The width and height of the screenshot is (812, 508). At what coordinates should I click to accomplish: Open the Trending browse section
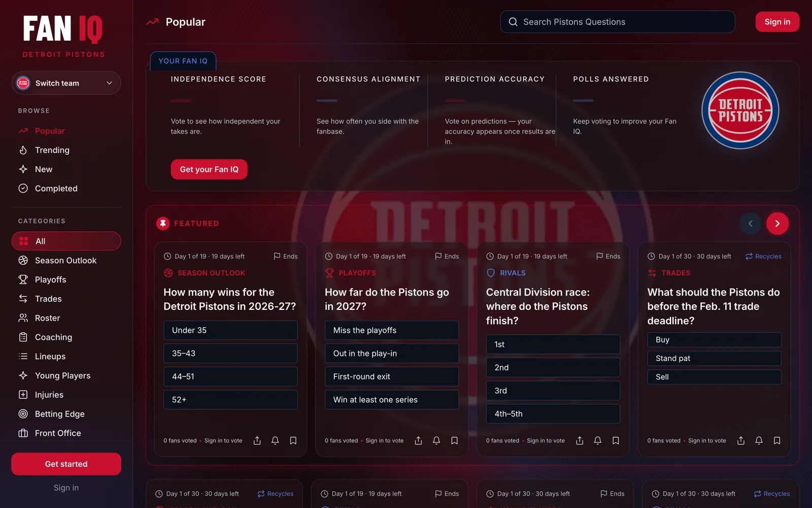tap(66, 150)
